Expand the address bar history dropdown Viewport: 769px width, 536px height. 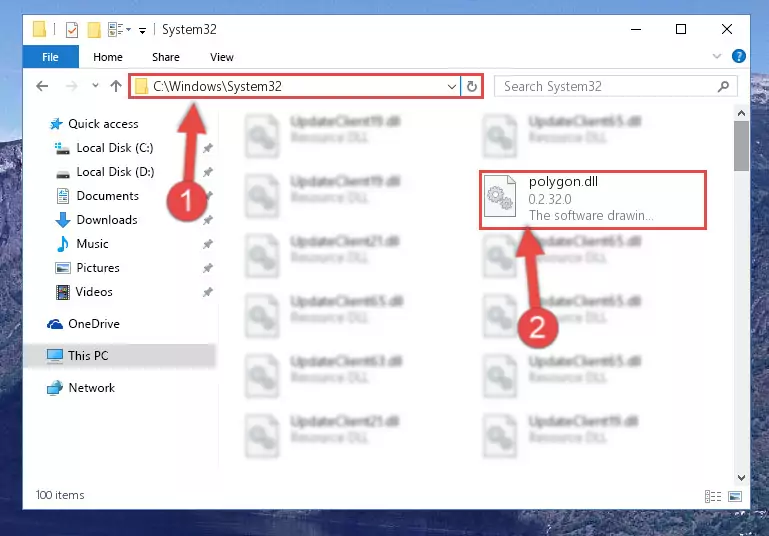pos(452,87)
